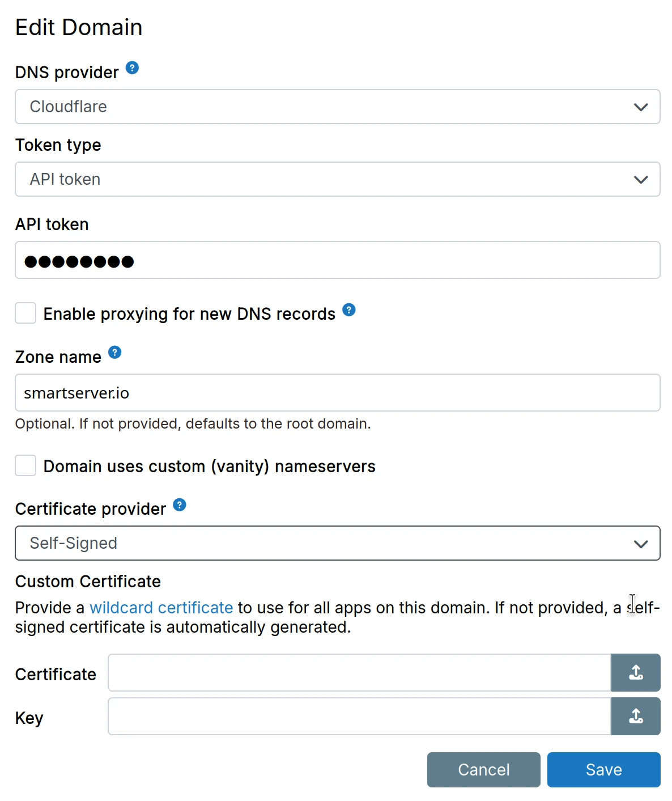Image resolution: width=672 pixels, height=801 pixels.
Task: Check 'Domain uses custom (vanity) nameservers'
Action: [x=25, y=465]
